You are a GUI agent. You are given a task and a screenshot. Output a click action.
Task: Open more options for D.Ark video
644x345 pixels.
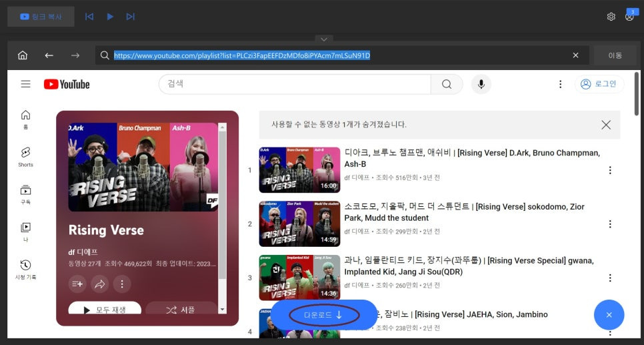tap(610, 169)
